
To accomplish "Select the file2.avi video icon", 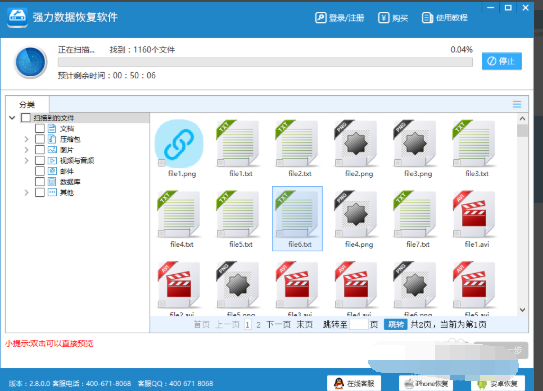I will [179, 285].
